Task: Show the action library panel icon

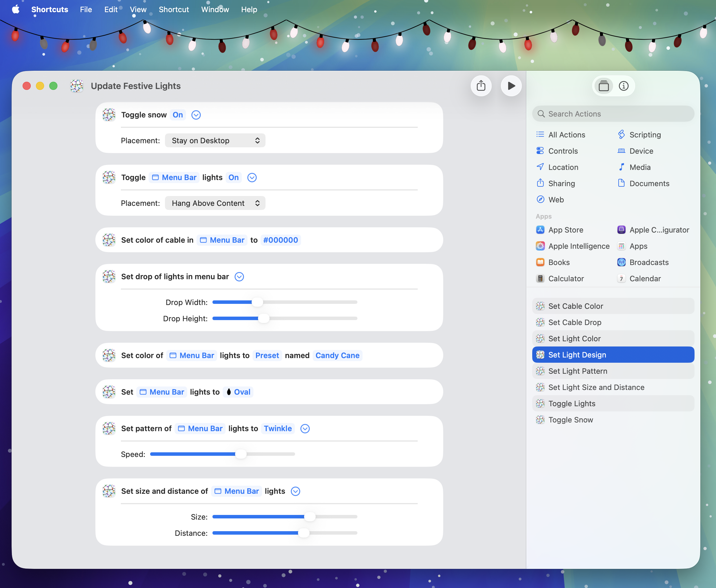Action: pos(604,86)
